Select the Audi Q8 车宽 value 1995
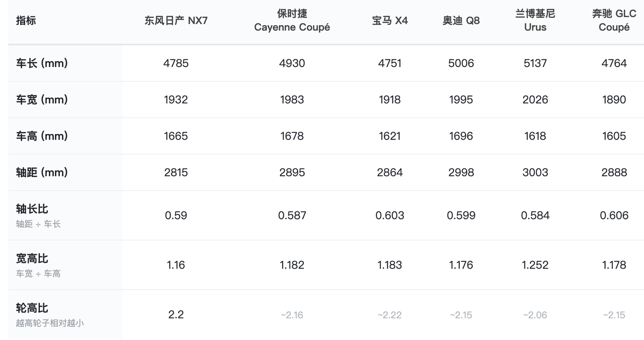The width and height of the screenshot is (644, 340). tap(461, 100)
